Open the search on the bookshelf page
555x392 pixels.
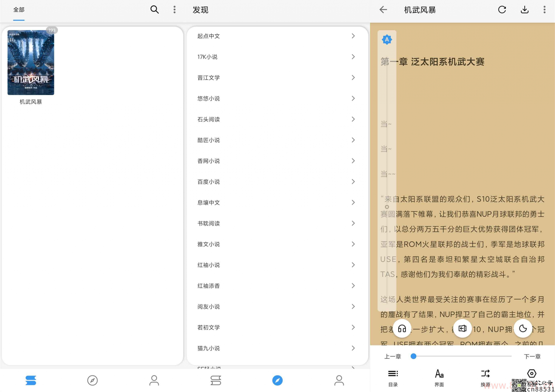pos(155,9)
